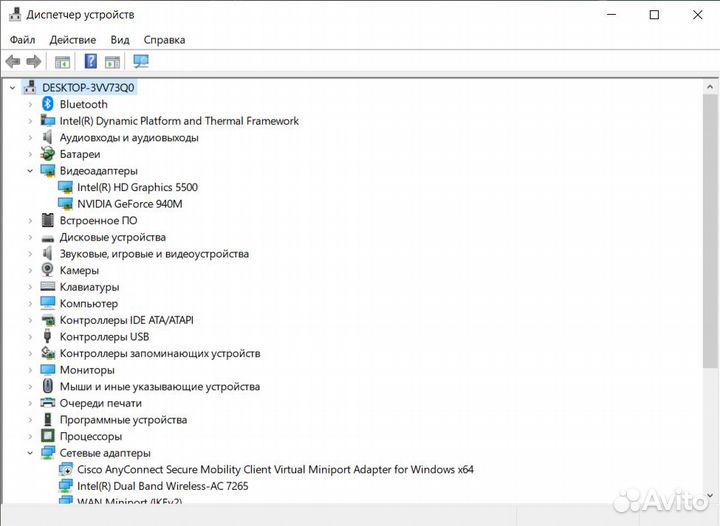
Task: Click the show/hide action pane toolbar icon
Action: (112, 62)
